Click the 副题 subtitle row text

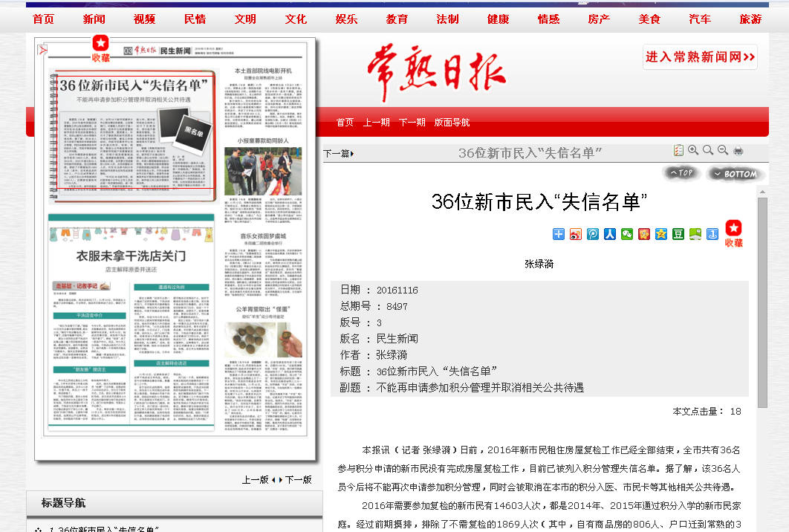[x=461, y=388]
